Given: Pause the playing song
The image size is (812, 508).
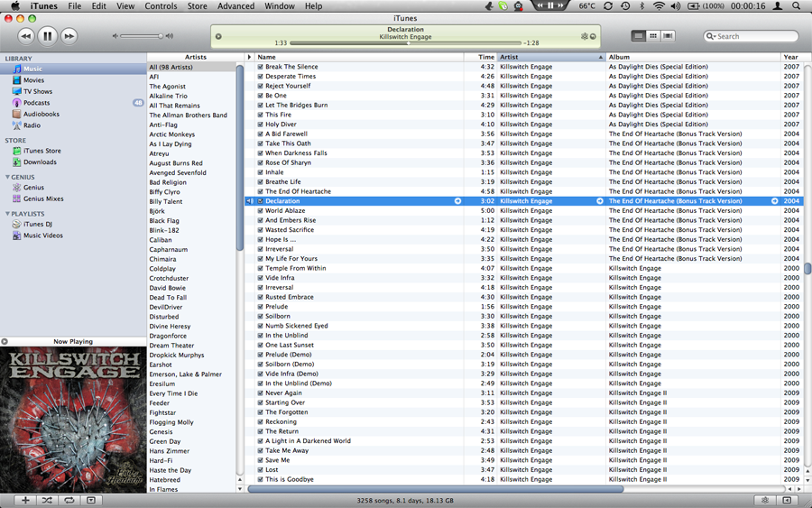Looking at the screenshot, I should click(x=47, y=36).
